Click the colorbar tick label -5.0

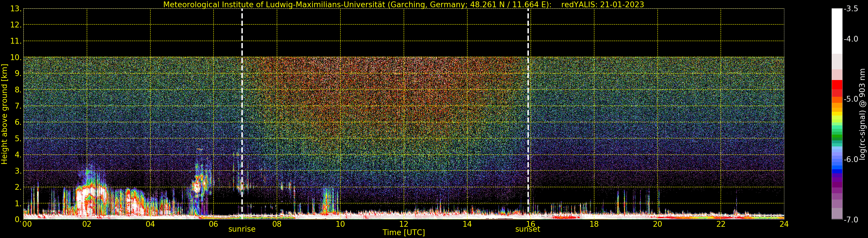click(851, 99)
